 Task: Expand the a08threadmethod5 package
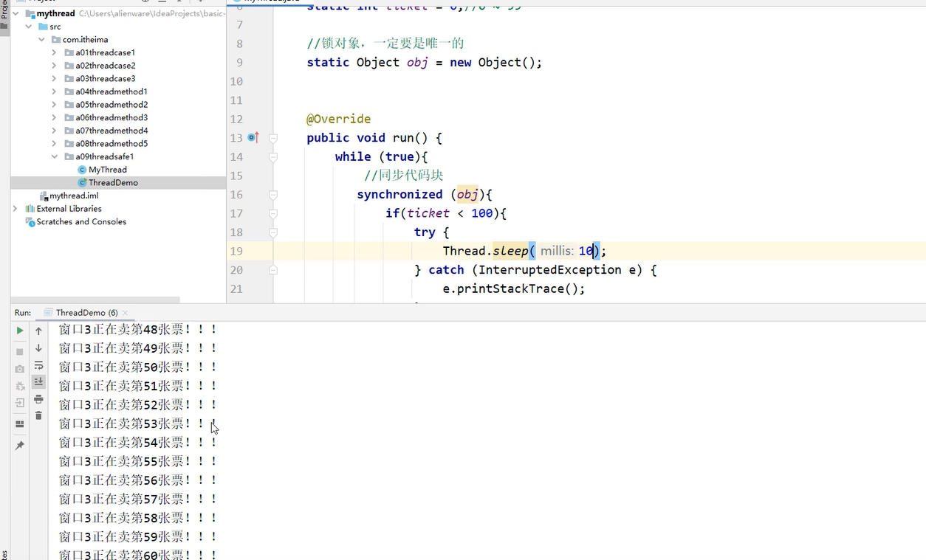tap(55, 144)
